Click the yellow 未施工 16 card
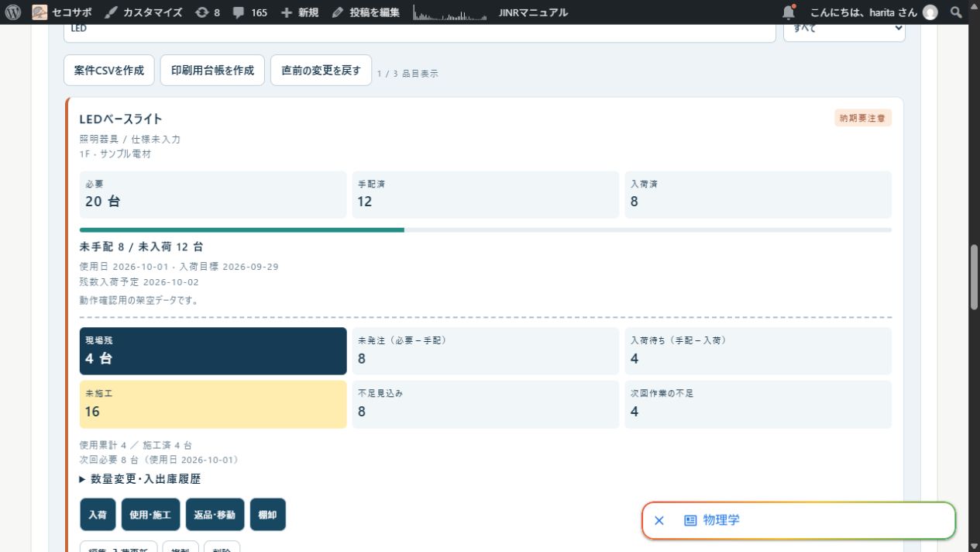The image size is (980, 552). click(213, 405)
